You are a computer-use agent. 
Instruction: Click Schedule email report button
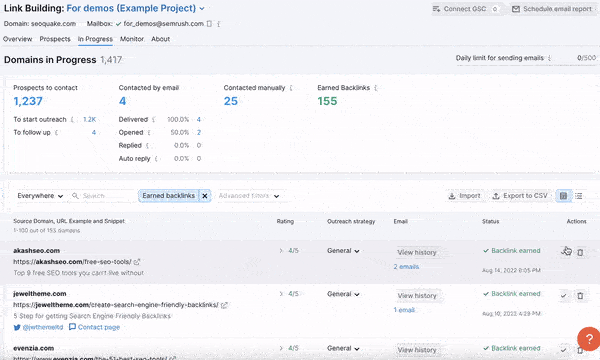point(552,9)
